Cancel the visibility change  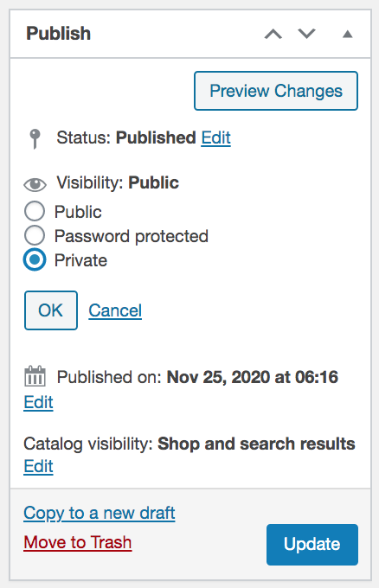coord(115,310)
